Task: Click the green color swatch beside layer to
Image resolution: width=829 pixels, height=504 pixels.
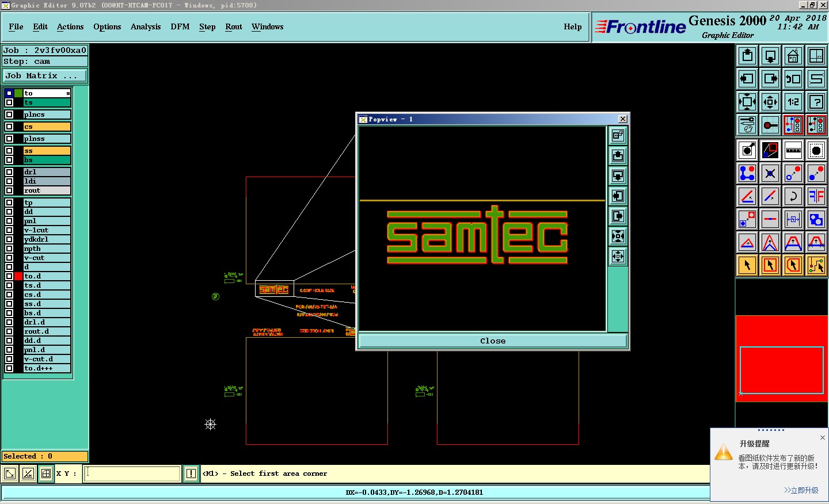Action: point(18,93)
